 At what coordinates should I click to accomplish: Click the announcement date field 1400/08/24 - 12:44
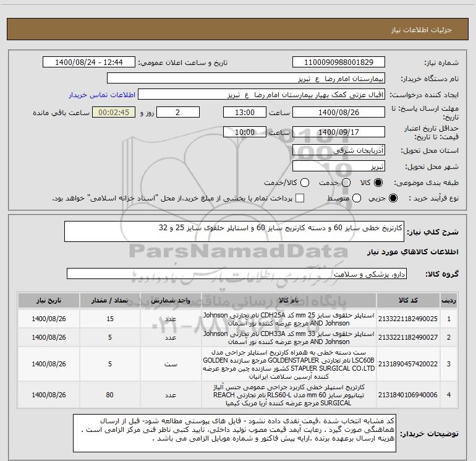[88, 62]
